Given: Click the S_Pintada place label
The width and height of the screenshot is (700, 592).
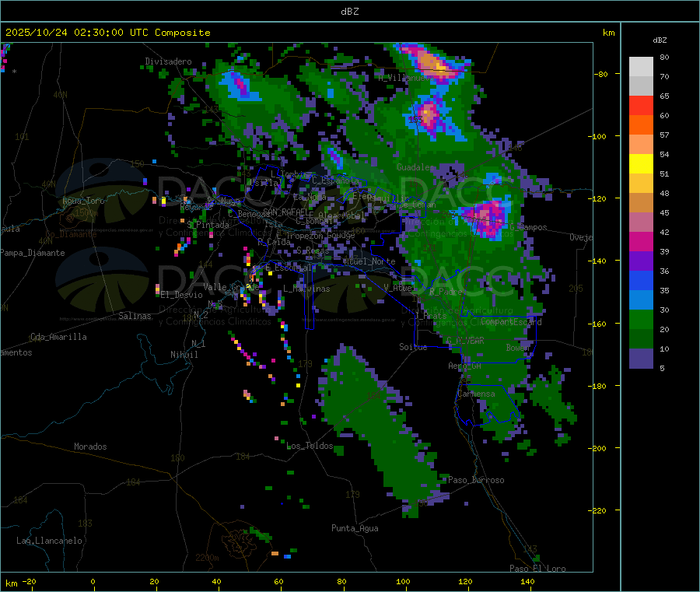Looking at the screenshot, I should (208, 225).
